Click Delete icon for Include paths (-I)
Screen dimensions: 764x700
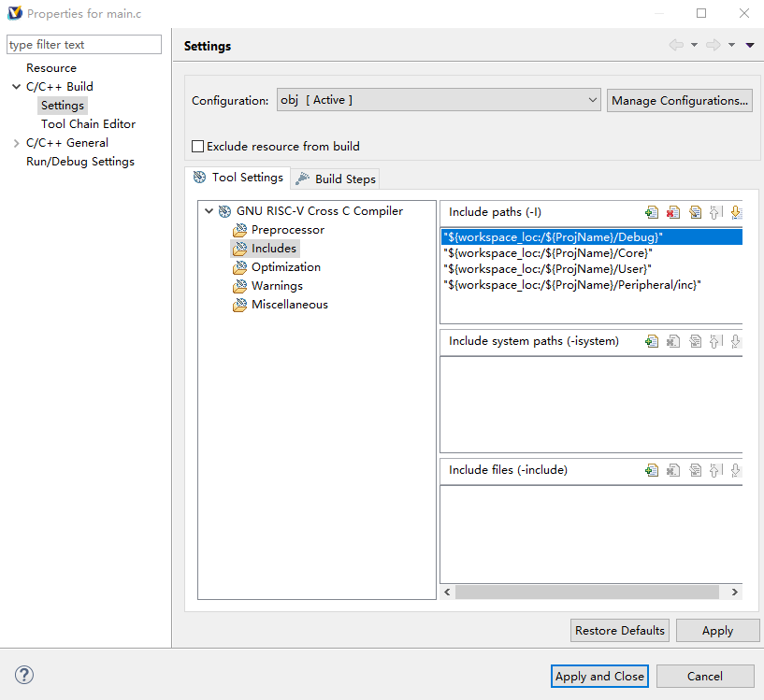click(673, 213)
